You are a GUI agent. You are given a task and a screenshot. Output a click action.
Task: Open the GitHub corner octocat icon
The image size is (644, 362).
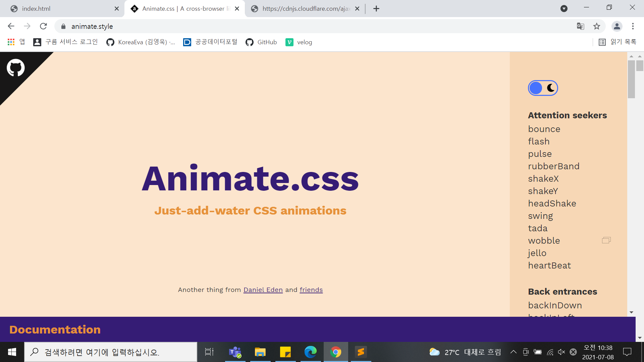(15, 68)
